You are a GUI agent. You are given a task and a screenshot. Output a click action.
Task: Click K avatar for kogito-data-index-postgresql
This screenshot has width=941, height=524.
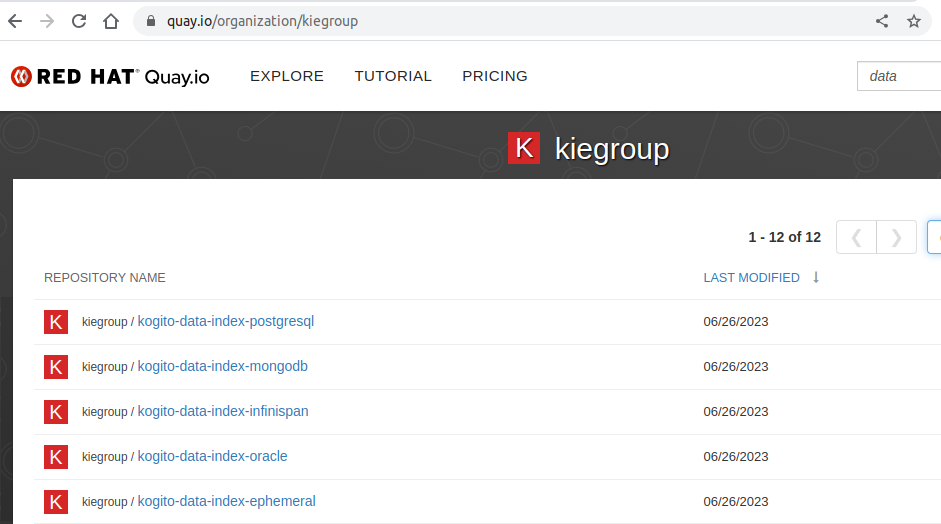point(56,322)
